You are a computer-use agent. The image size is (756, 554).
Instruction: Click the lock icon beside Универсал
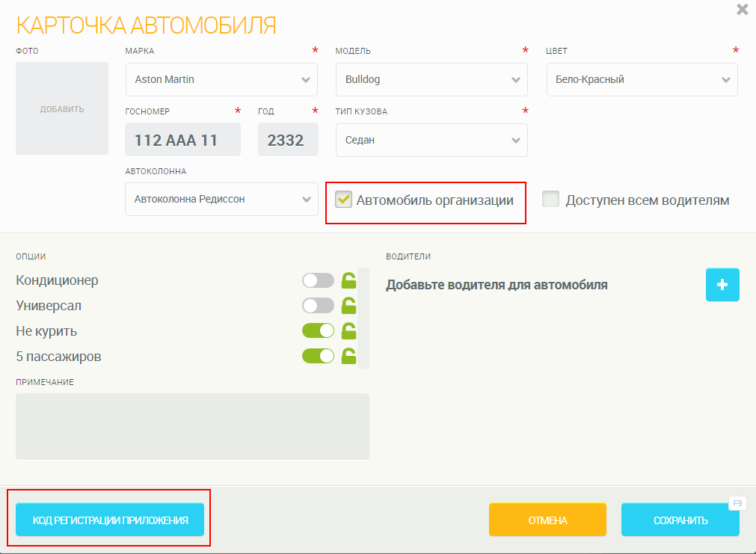[x=348, y=306]
